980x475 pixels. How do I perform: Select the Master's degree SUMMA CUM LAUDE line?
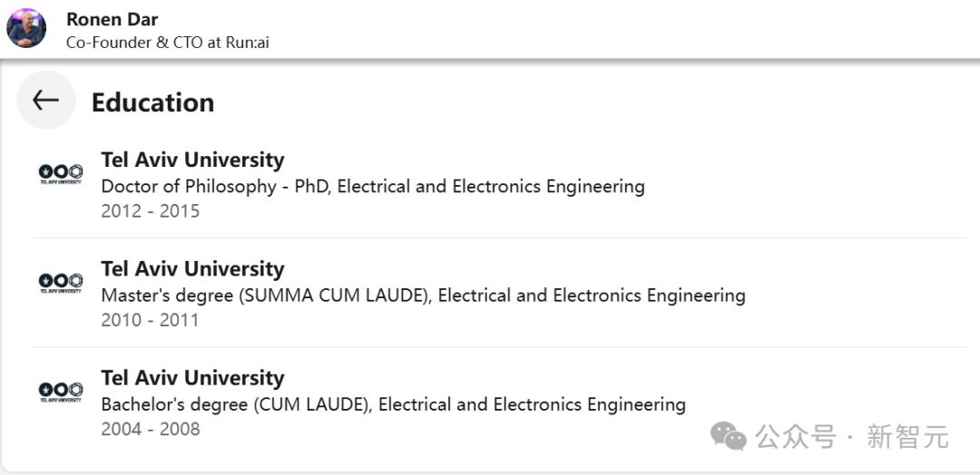(x=423, y=296)
